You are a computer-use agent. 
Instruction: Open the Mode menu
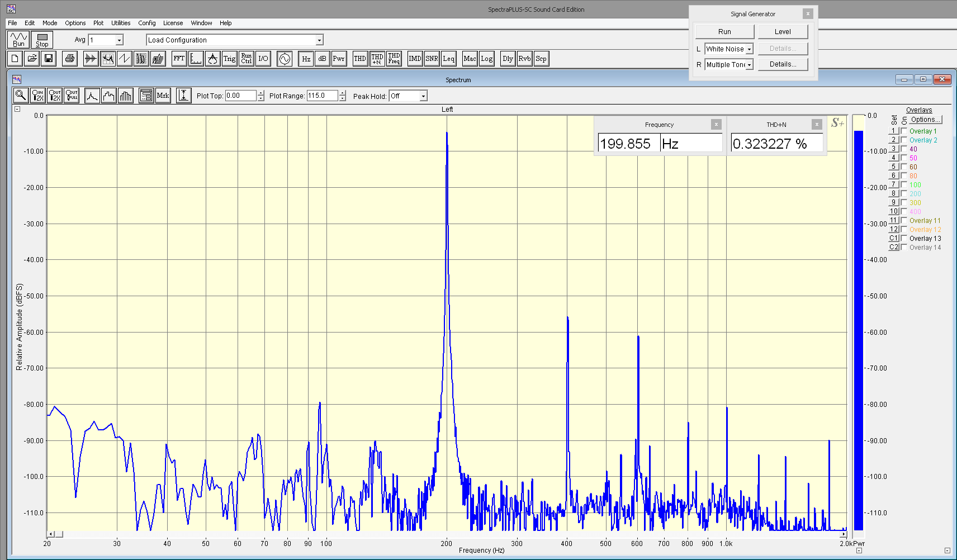point(50,23)
